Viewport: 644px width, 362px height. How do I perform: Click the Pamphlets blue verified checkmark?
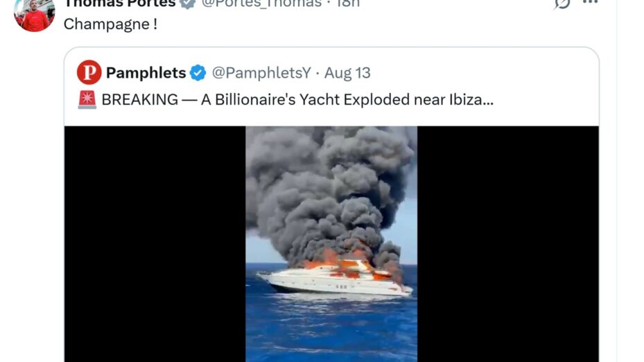point(198,73)
